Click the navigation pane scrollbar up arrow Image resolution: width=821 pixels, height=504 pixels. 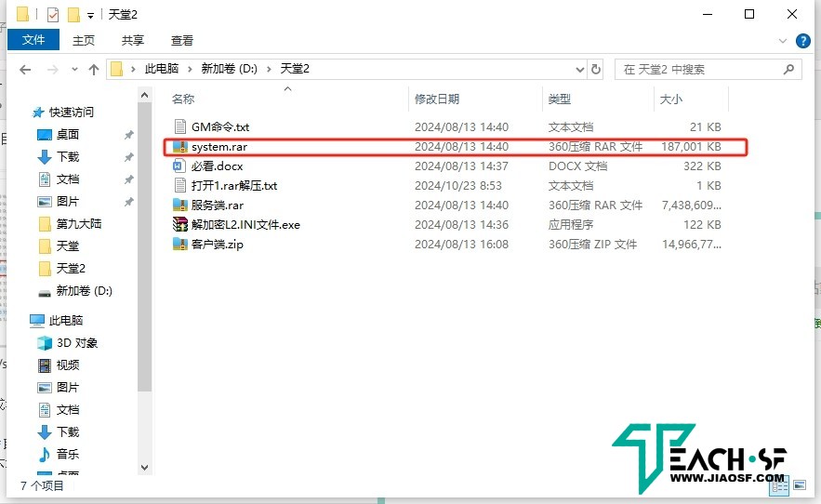coord(144,95)
